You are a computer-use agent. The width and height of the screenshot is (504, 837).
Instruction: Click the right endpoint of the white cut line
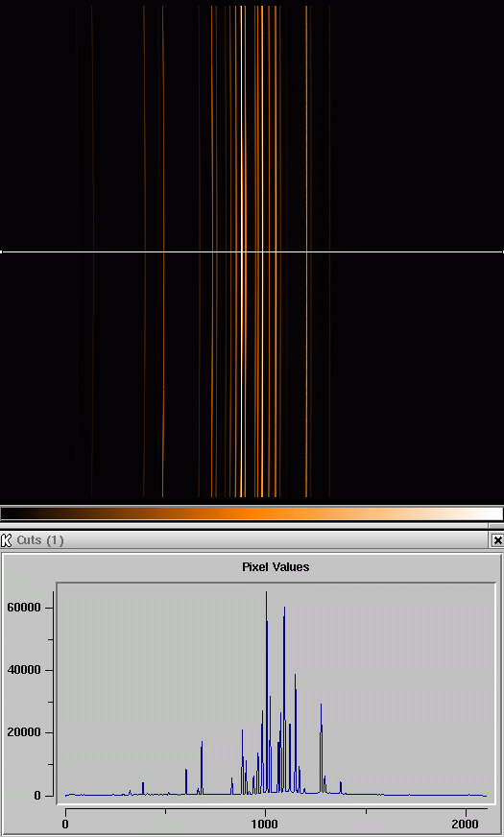coord(502,251)
